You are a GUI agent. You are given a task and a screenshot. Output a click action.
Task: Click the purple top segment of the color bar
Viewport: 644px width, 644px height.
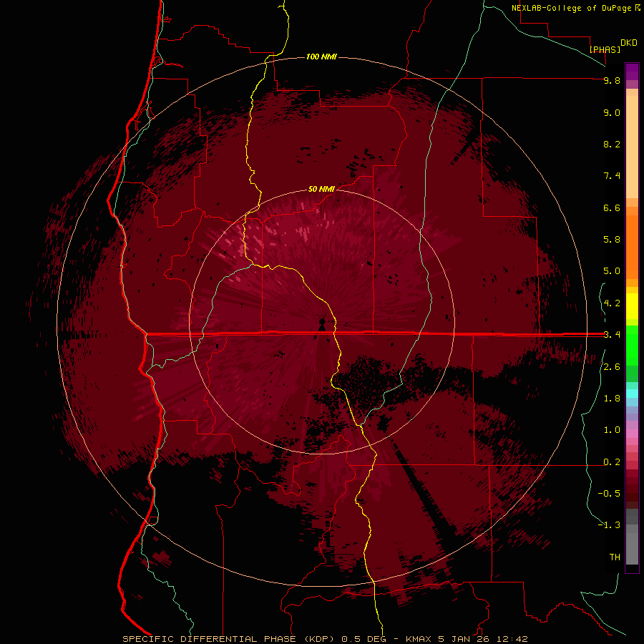click(632, 72)
